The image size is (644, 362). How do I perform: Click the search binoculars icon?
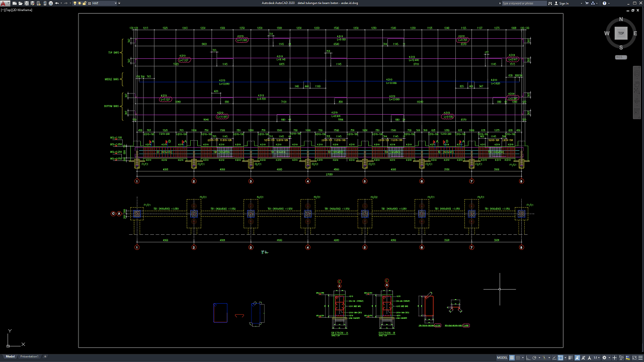click(x=550, y=3)
